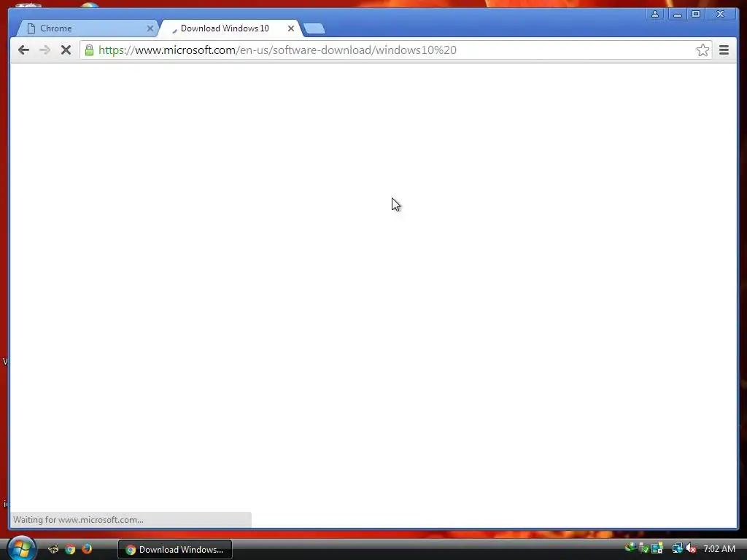The image size is (747, 560).
Task: Focus the microsoft.com address bar
Action: [x=395, y=50]
